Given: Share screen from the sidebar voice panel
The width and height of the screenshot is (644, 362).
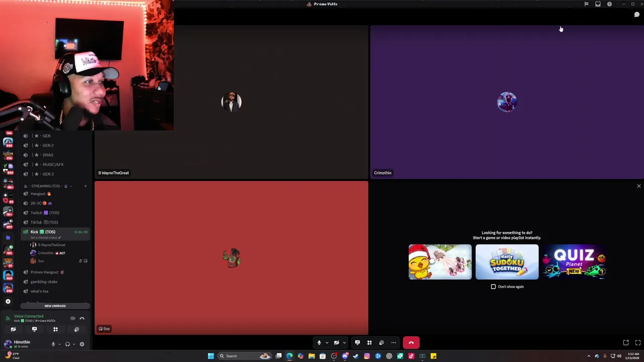Looking at the screenshot, I should (34, 329).
